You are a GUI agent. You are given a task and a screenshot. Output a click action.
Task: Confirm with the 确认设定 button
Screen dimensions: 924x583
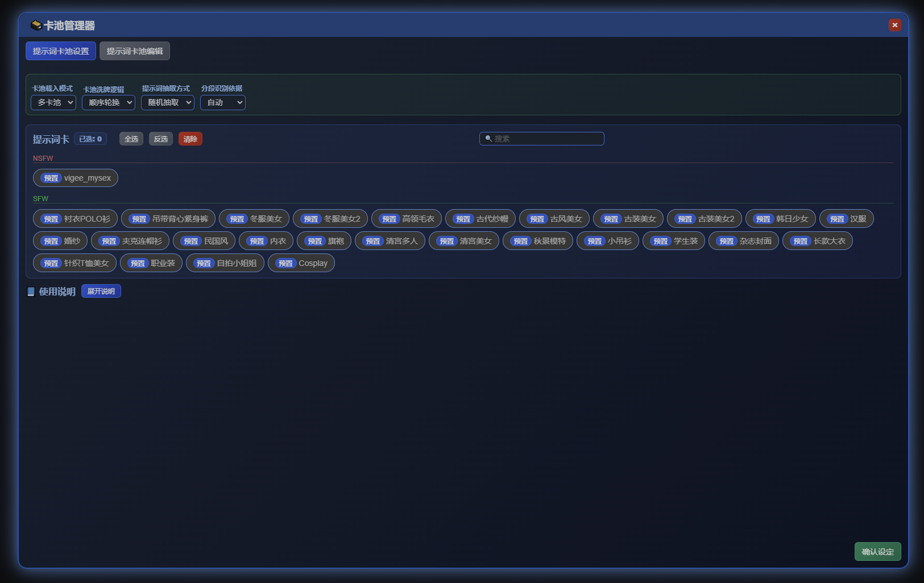coord(878,552)
